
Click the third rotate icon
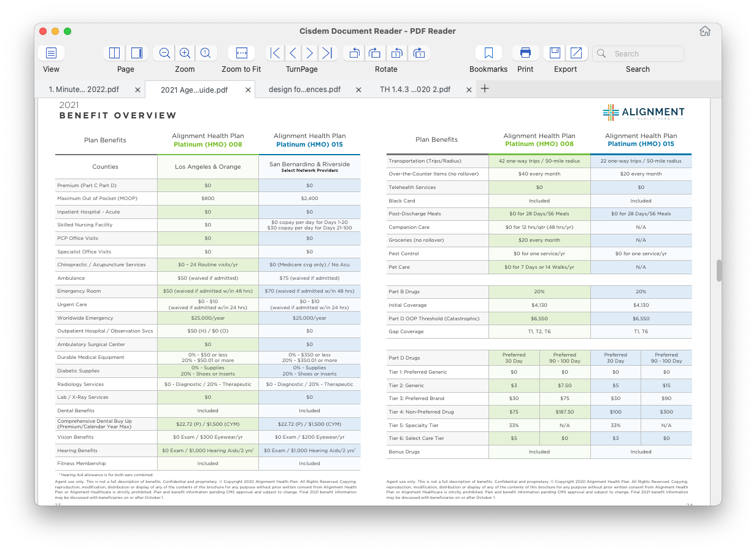(x=397, y=53)
